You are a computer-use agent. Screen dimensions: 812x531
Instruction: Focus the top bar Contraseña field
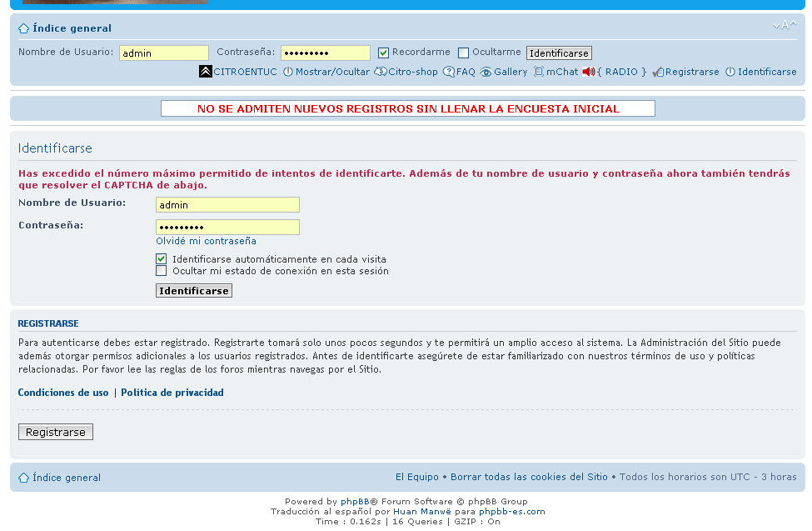click(x=325, y=53)
